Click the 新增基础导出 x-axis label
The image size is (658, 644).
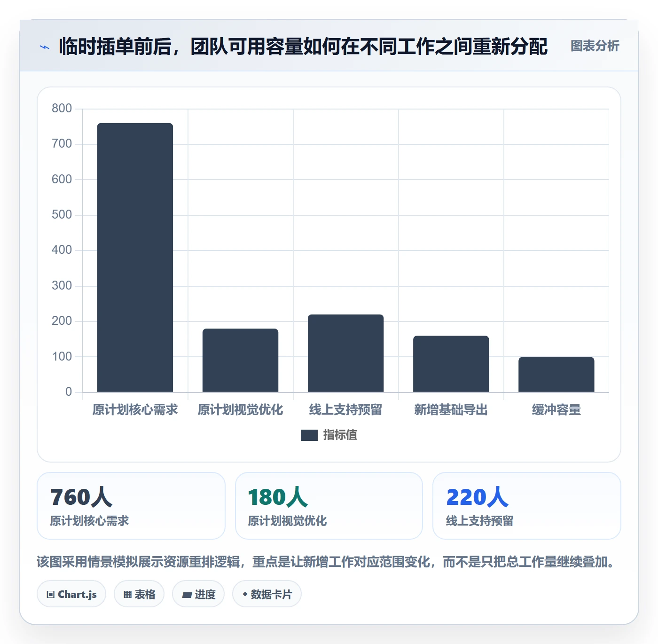(x=451, y=410)
